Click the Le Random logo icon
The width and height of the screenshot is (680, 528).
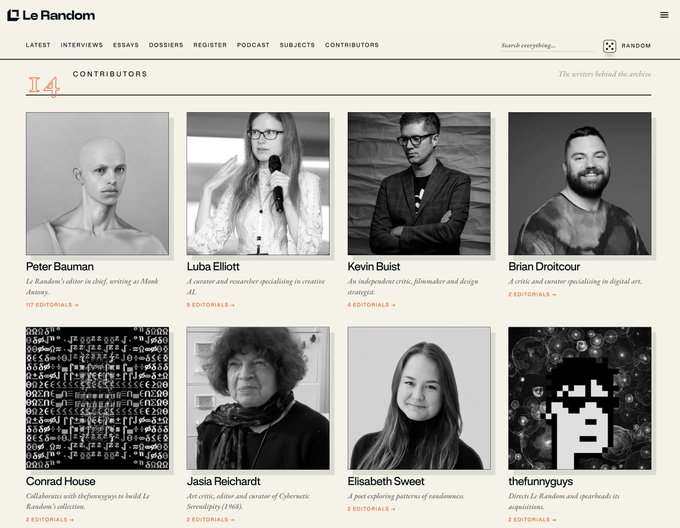13,15
